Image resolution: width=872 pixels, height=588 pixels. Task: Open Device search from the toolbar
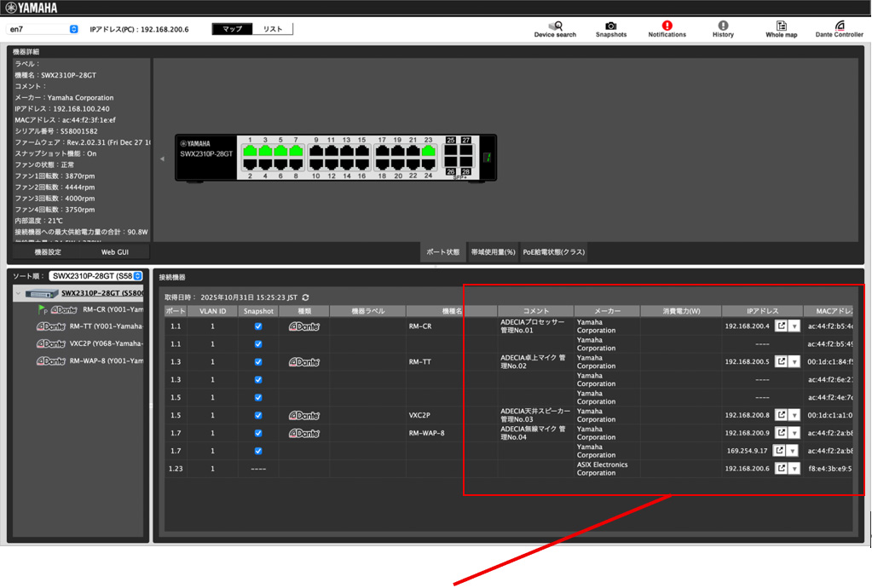555,29
